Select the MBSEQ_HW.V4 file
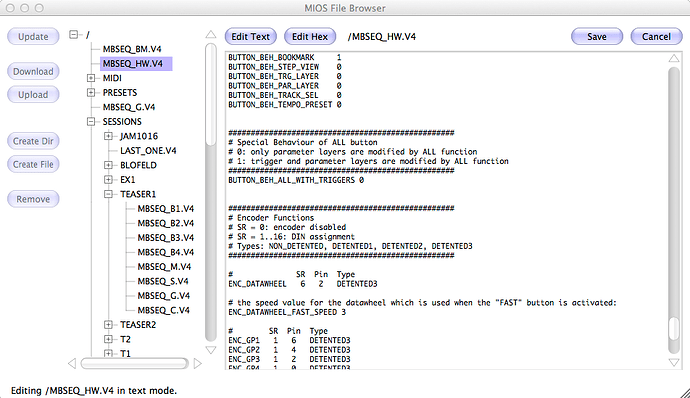This screenshot has width=690, height=398. click(136, 63)
